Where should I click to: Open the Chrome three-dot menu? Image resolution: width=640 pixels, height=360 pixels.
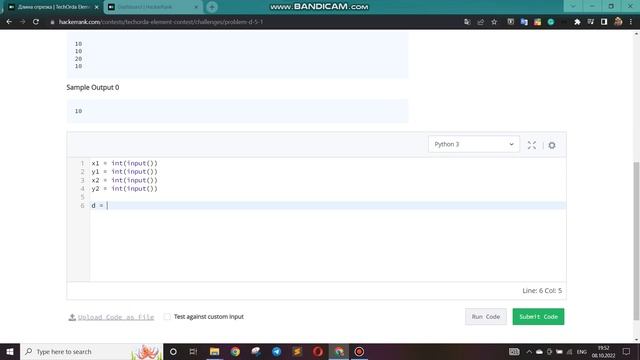pyautogui.click(x=631, y=22)
